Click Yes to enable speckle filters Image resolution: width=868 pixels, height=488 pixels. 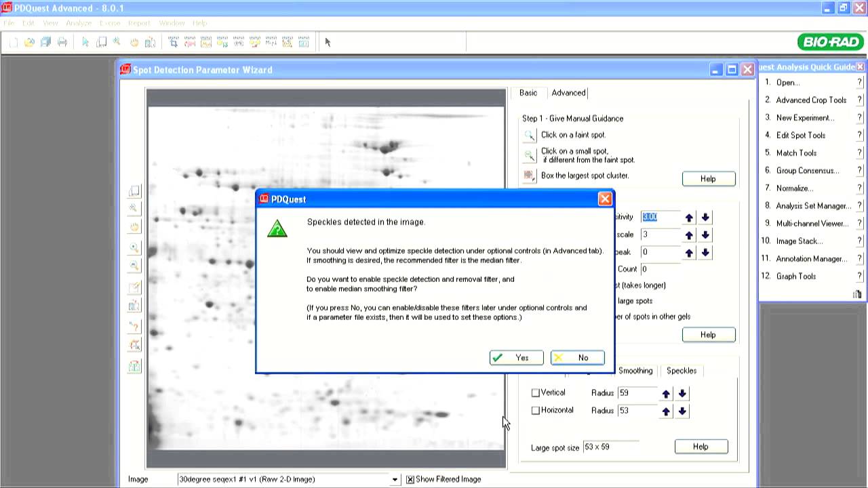516,358
